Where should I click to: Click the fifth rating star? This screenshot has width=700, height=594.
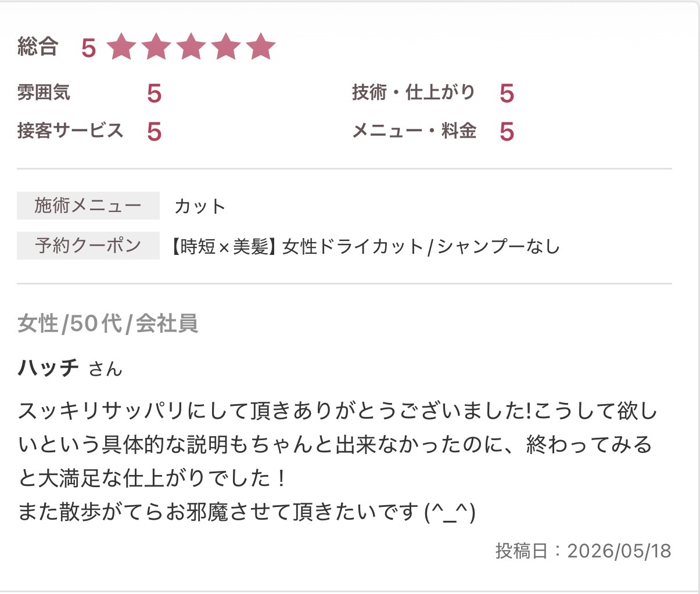[261, 47]
